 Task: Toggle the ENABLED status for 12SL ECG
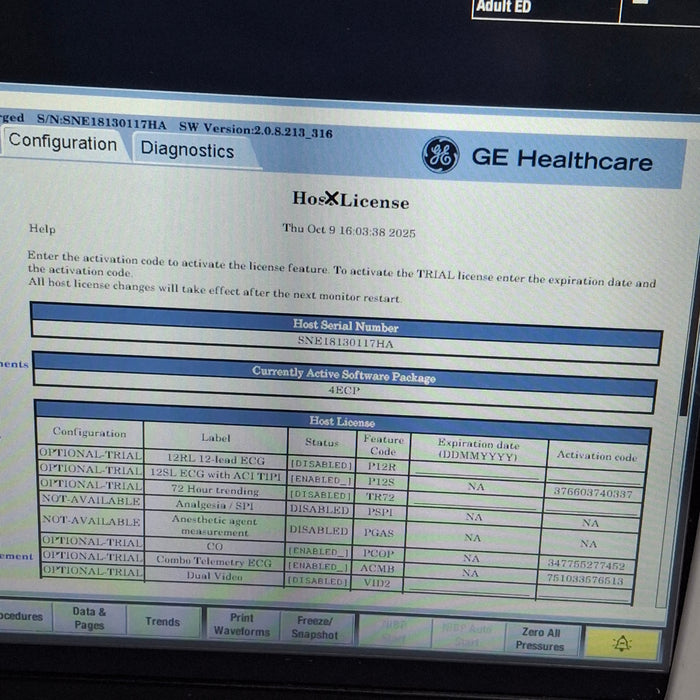pos(321,480)
